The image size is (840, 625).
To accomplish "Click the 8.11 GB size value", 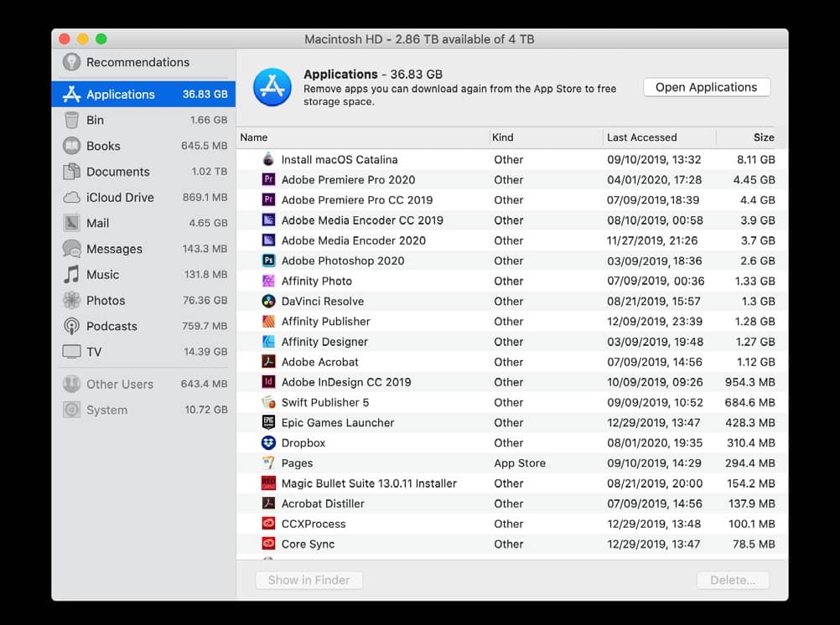I will (755, 159).
